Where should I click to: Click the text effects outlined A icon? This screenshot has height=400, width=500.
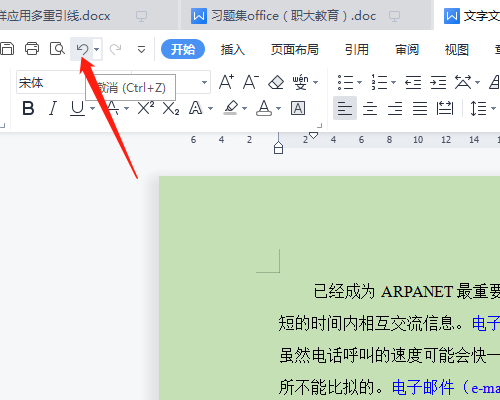(196, 108)
